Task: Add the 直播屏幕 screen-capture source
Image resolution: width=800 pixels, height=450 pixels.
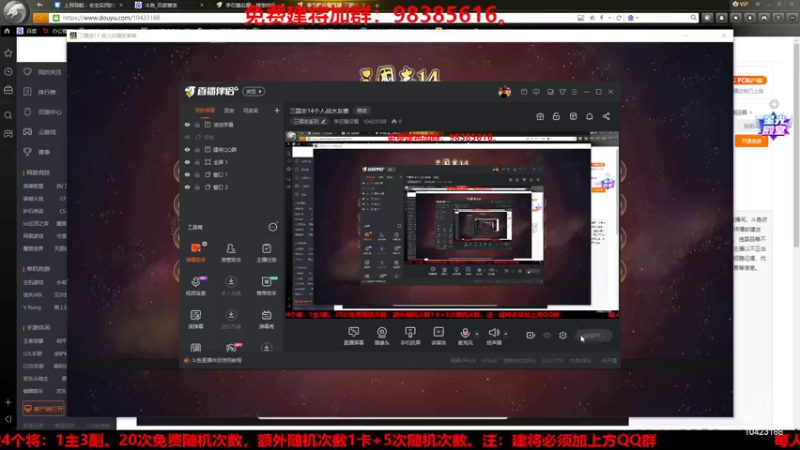Action: pyautogui.click(x=354, y=336)
